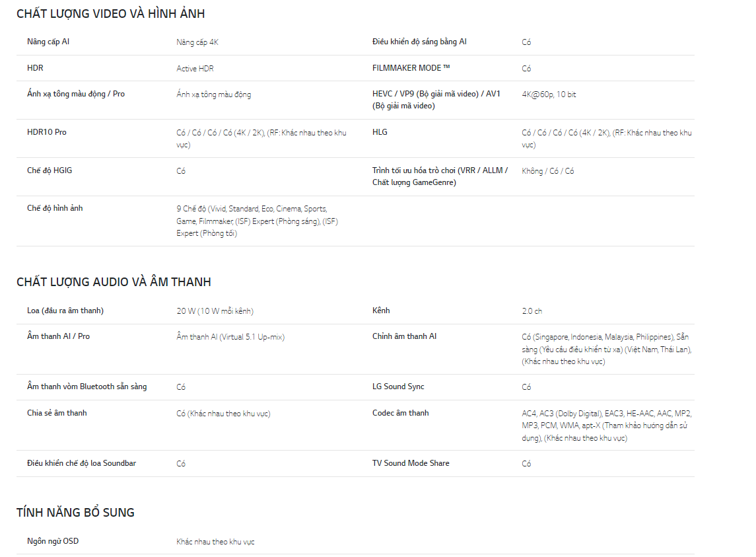Click the Chỉnh âm thanh AI label
756x557 pixels.
tap(404, 336)
